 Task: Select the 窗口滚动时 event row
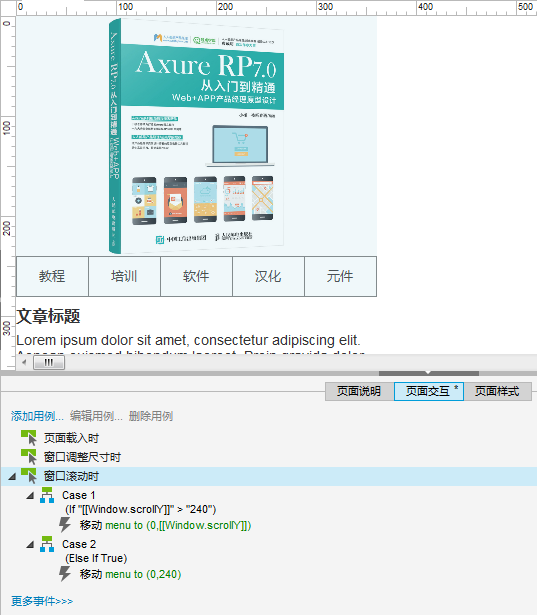(269, 476)
